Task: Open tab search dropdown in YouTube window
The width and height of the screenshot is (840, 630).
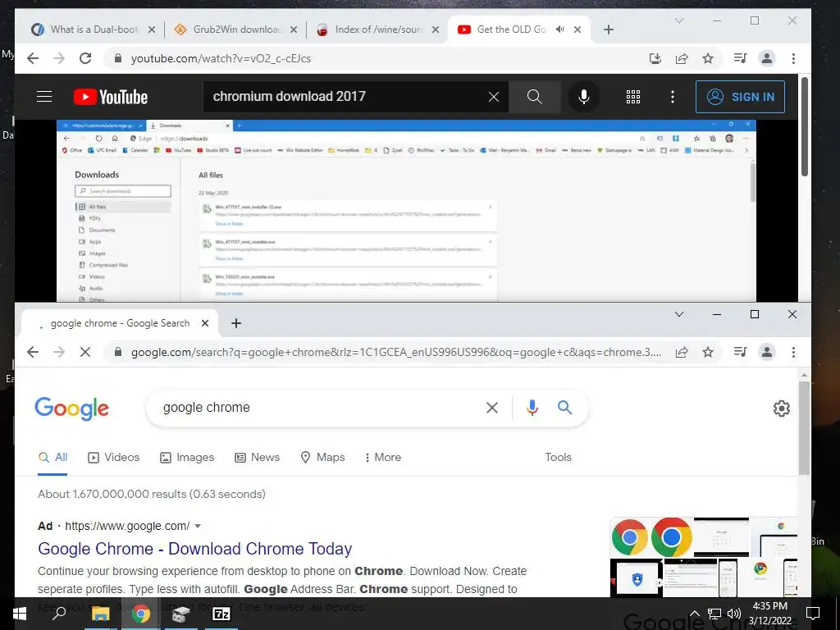Action: 679,21
